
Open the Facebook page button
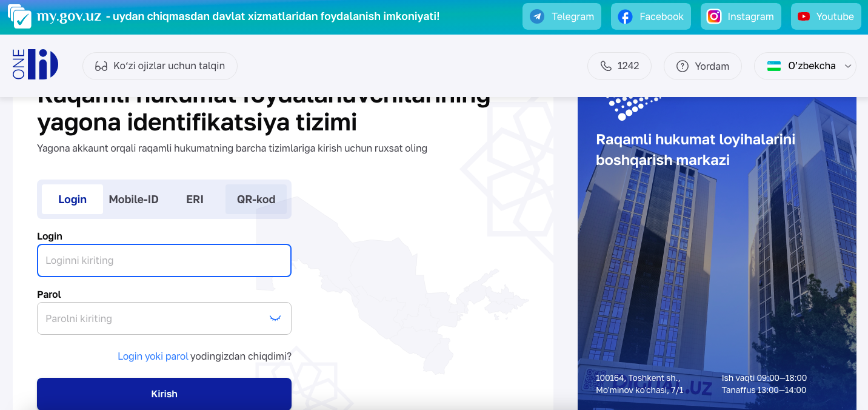click(x=651, y=17)
